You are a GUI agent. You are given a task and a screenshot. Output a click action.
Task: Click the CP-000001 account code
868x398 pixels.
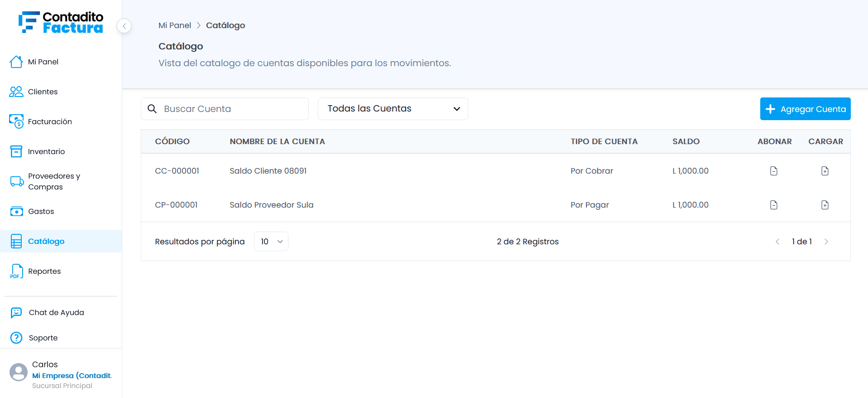coord(176,205)
